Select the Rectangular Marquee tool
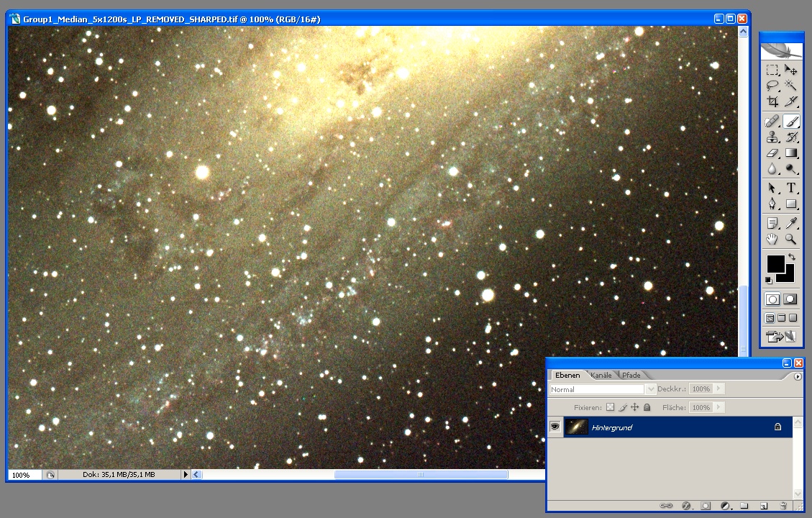The height and width of the screenshot is (518, 812). coord(772,70)
